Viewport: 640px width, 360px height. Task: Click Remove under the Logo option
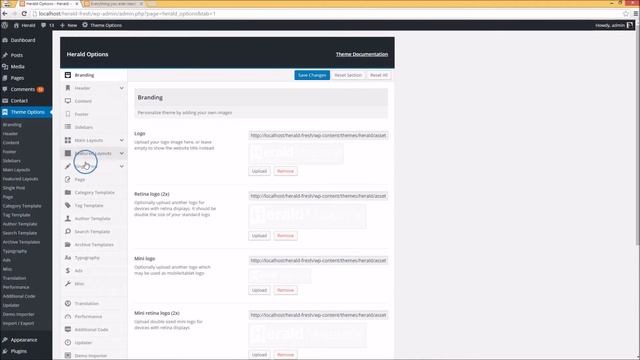285,171
